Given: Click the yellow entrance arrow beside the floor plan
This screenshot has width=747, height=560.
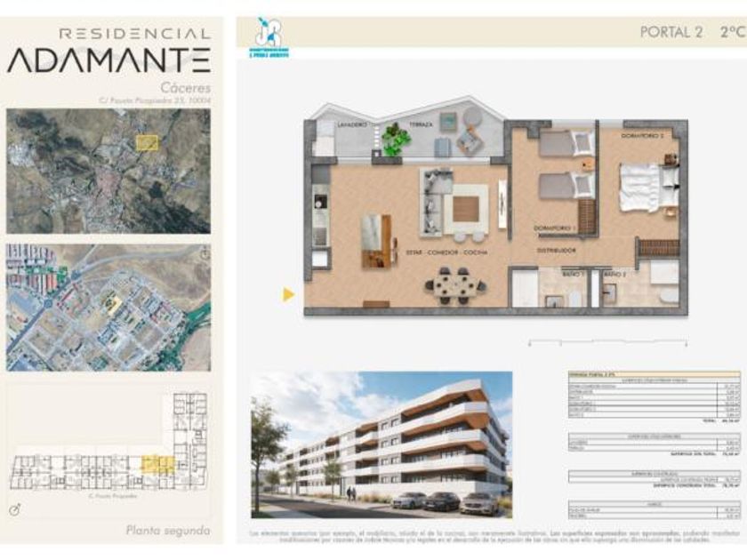Looking at the screenshot, I should pos(288,295).
